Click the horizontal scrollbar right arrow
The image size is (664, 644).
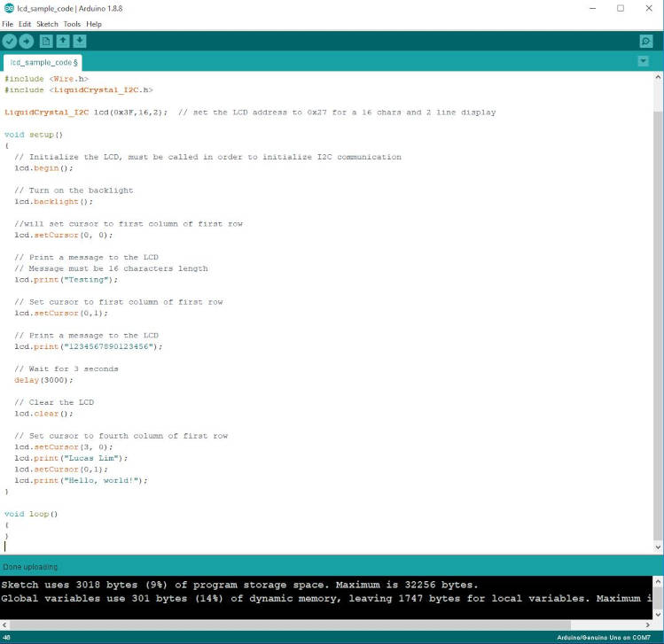(x=647, y=625)
